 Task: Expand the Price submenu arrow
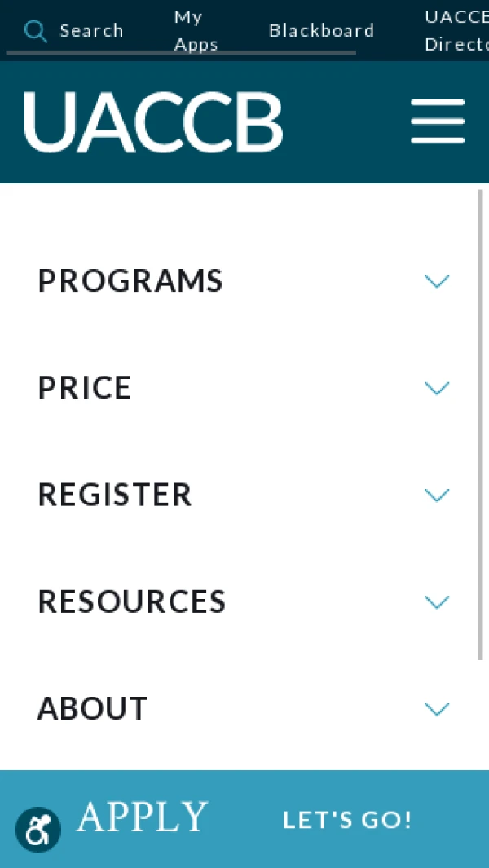[x=437, y=389]
